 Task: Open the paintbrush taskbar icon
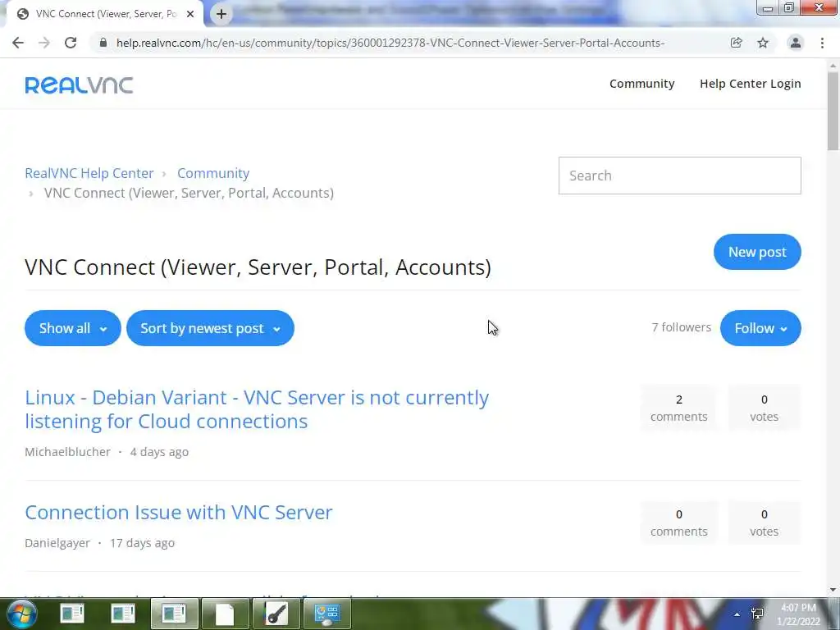pyautogui.click(x=276, y=614)
